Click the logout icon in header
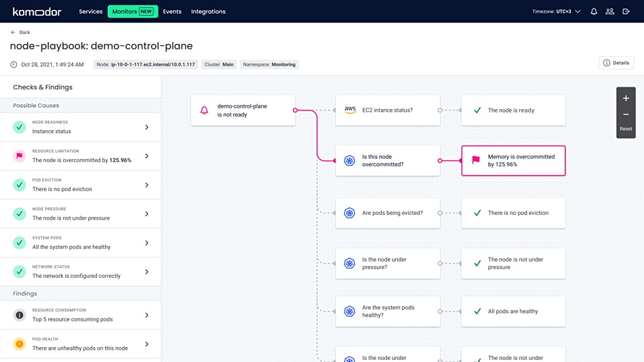This screenshot has height=362, width=644. (626, 12)
